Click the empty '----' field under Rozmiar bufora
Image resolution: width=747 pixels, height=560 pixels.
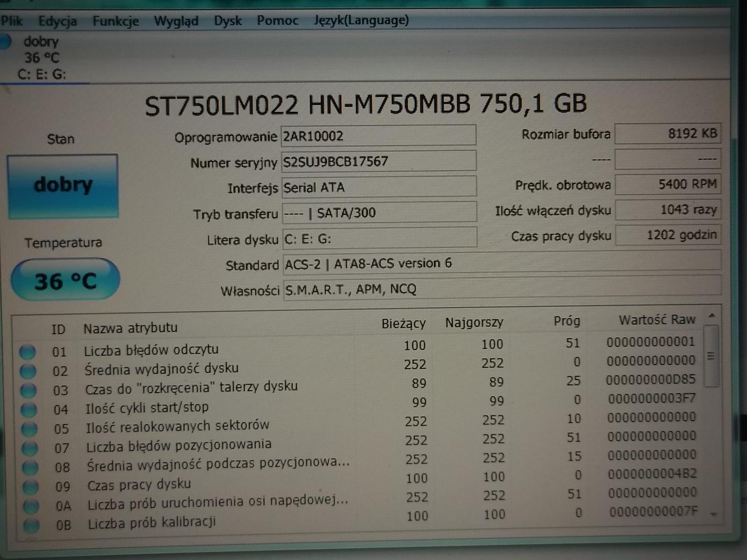[668, 159]
